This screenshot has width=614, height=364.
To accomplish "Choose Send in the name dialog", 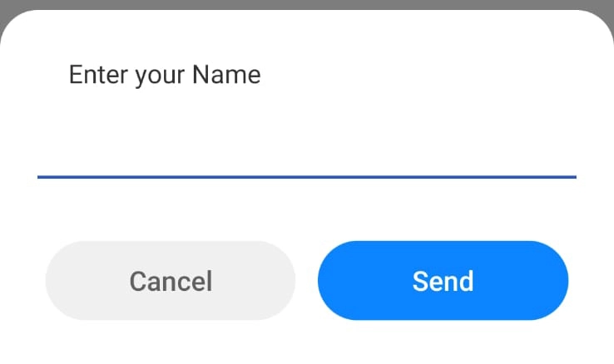I will coord(443,281).
